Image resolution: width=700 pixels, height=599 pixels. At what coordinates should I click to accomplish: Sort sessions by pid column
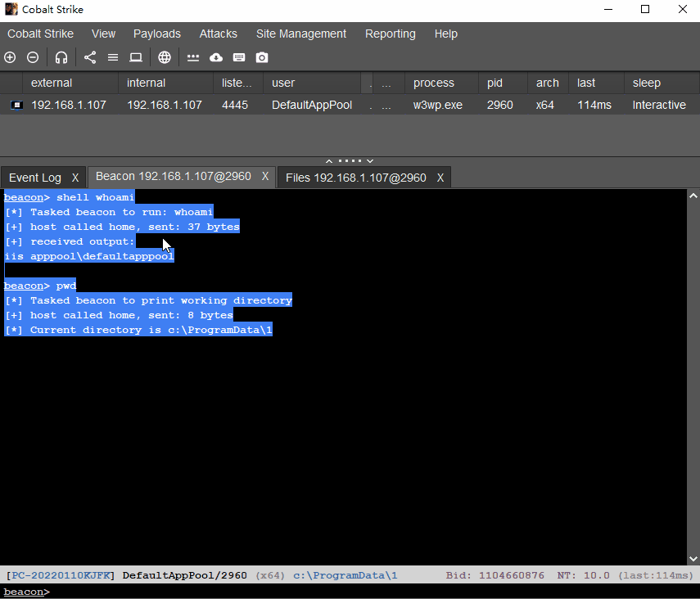pyautogui.click(x=504, y=83)
